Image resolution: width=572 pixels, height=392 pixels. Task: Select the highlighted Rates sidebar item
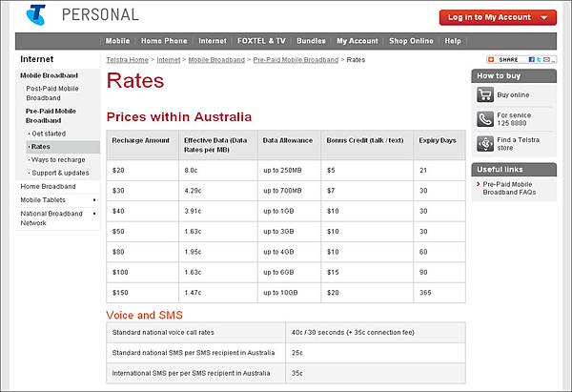(63, 147)
